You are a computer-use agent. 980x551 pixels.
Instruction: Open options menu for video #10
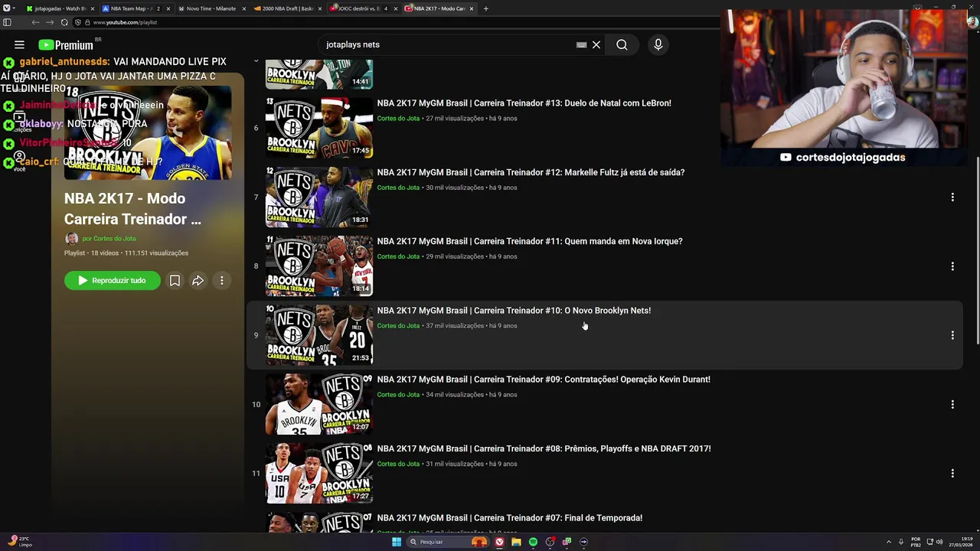click(x=952, y=335)
